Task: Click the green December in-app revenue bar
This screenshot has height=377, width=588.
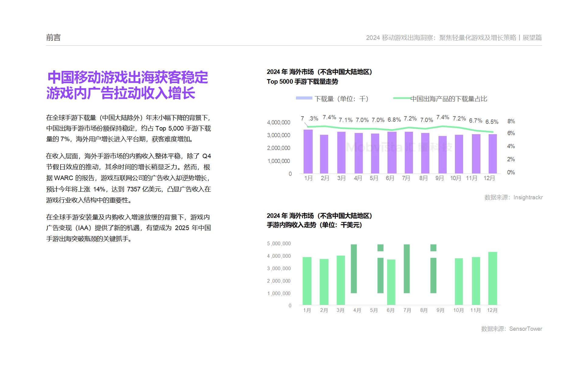Action: [x=492, y=278]
